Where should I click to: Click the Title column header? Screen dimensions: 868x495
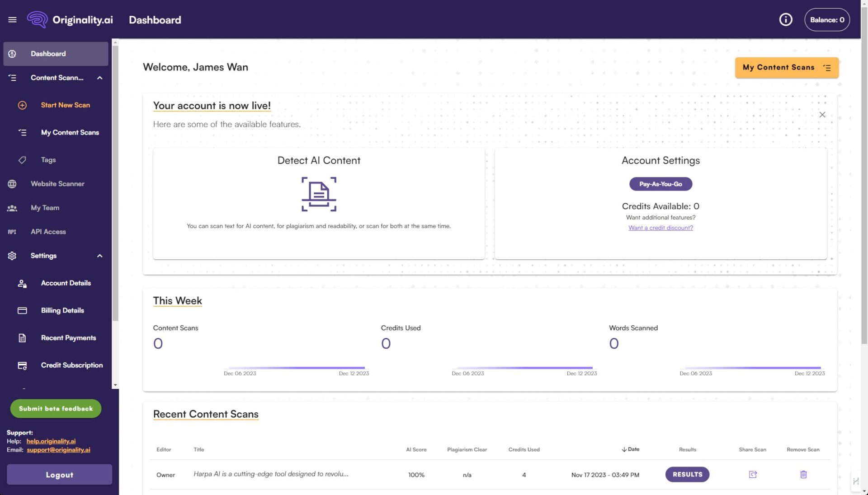(x=199, y=450)
